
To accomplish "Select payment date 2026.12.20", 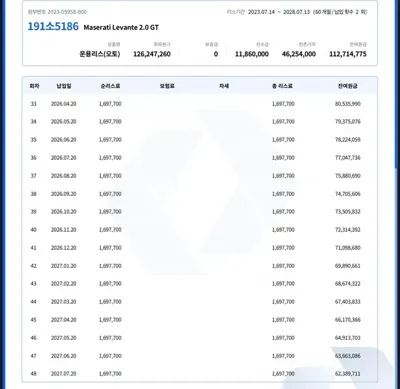I will (64, 248).
